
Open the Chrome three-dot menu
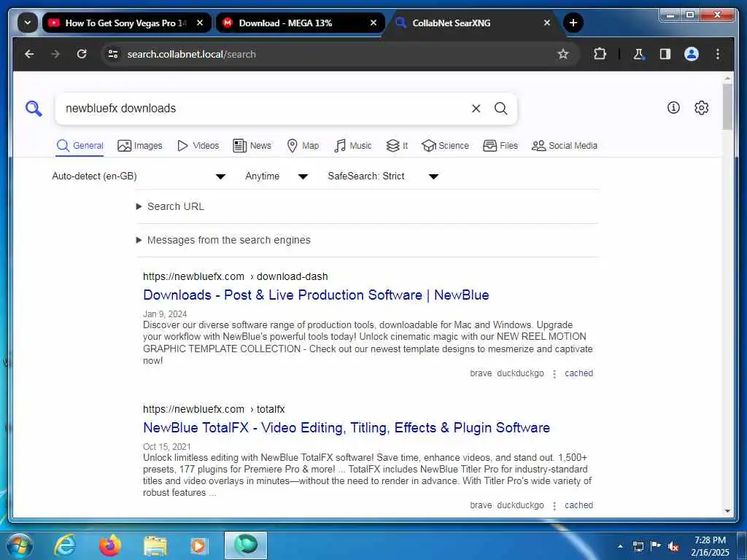pyautogui.click(x=718, y=54)
